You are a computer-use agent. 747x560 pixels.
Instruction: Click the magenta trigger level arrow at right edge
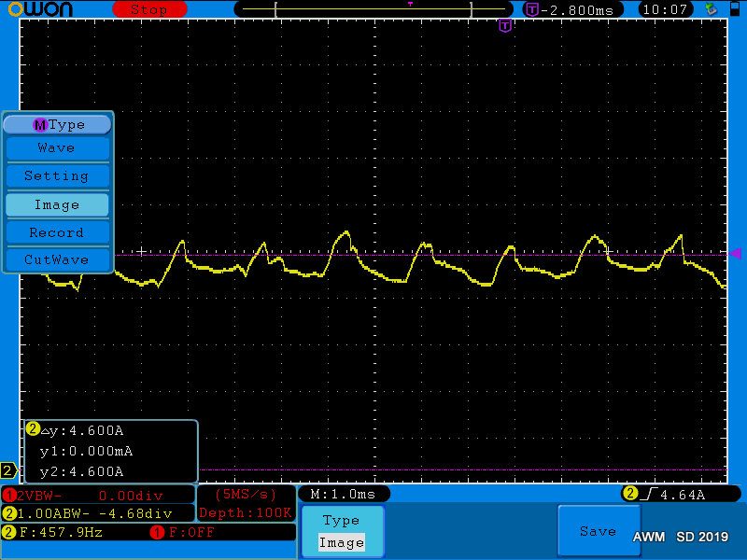tap(735, 253)
